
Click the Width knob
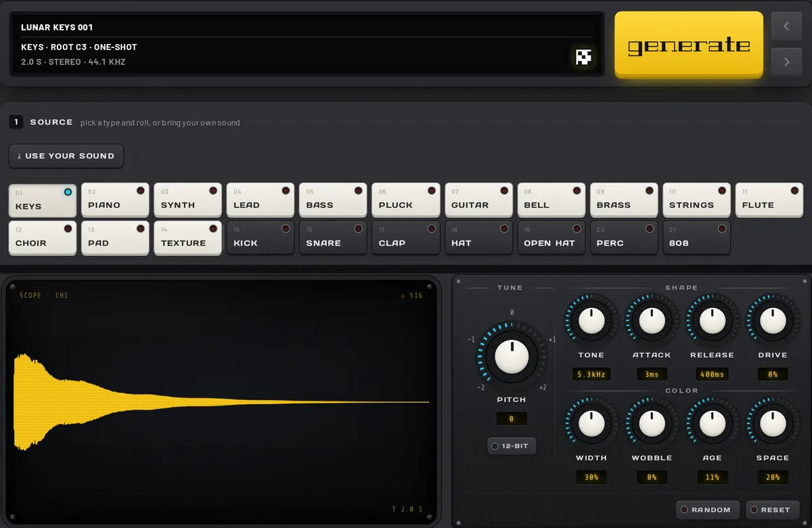pos(591,424)
